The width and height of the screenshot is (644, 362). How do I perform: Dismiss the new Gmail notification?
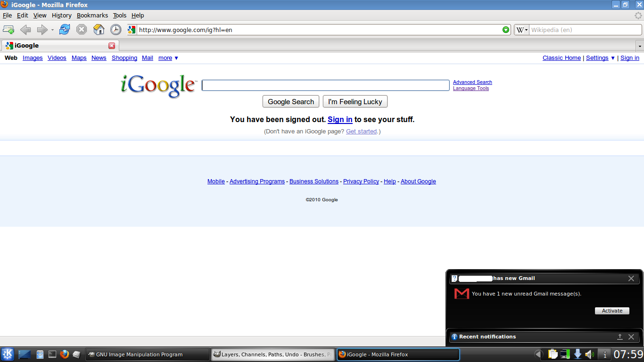click(x=631, y=279)
